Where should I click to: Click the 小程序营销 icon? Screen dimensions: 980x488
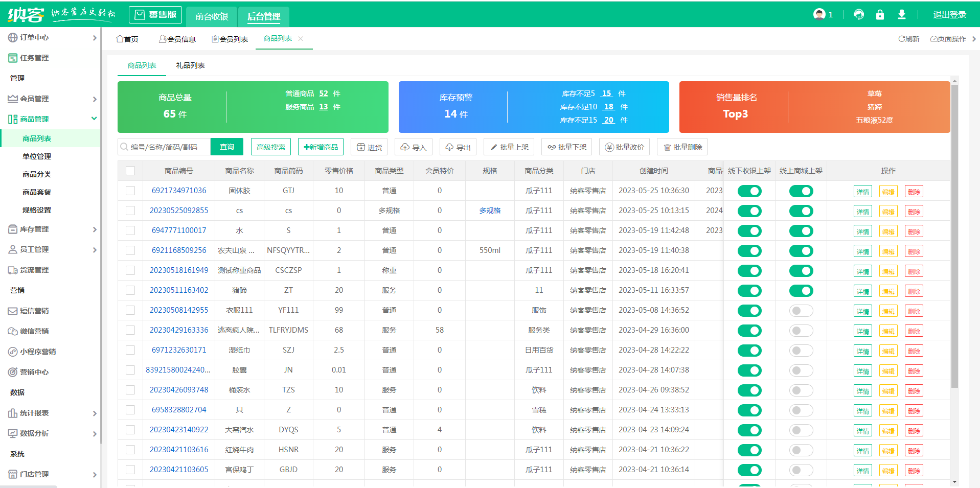(13, 352)
